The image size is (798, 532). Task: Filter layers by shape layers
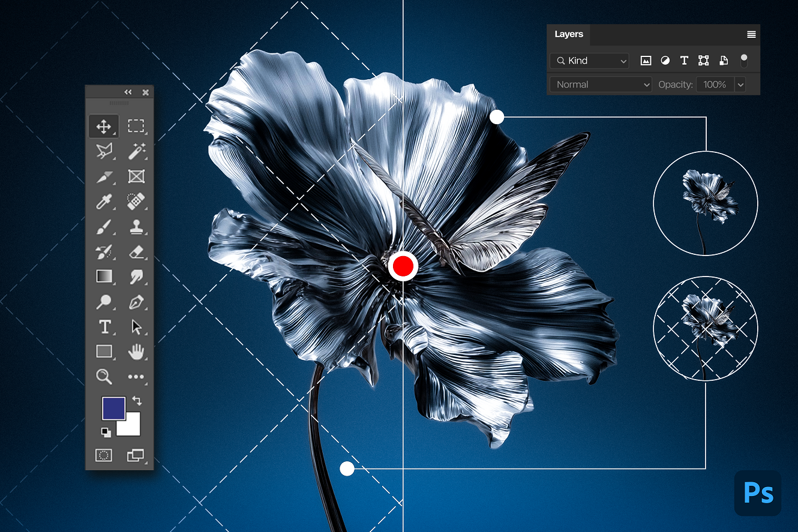pyautogui.click(x=704, y=61)
